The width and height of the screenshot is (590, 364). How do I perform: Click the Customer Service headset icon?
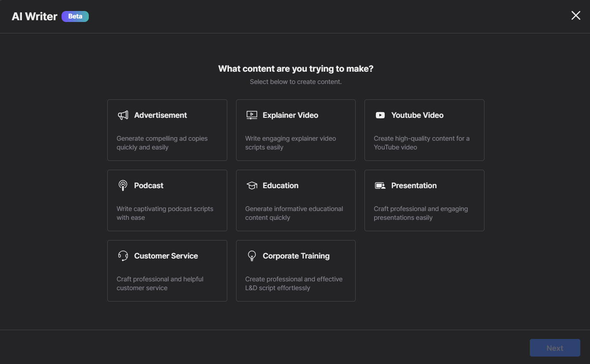123,256
